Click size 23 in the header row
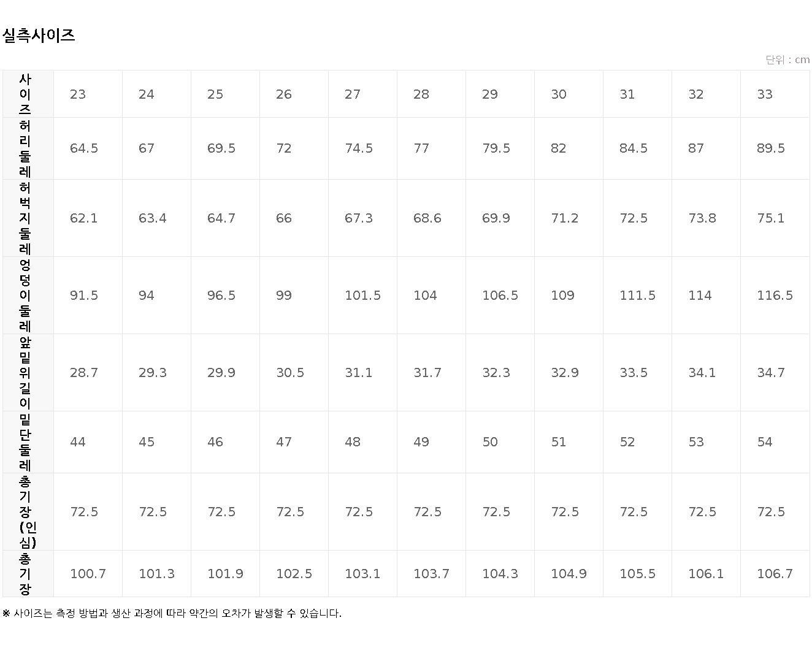Screen dimensions: 812x645 point(78,94)
